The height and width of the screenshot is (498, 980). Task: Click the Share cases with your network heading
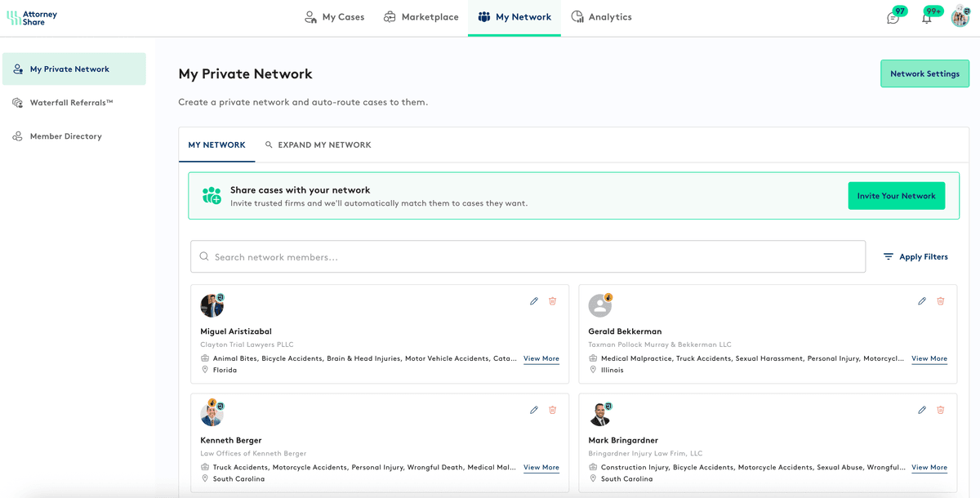click(x=300, y=189)
